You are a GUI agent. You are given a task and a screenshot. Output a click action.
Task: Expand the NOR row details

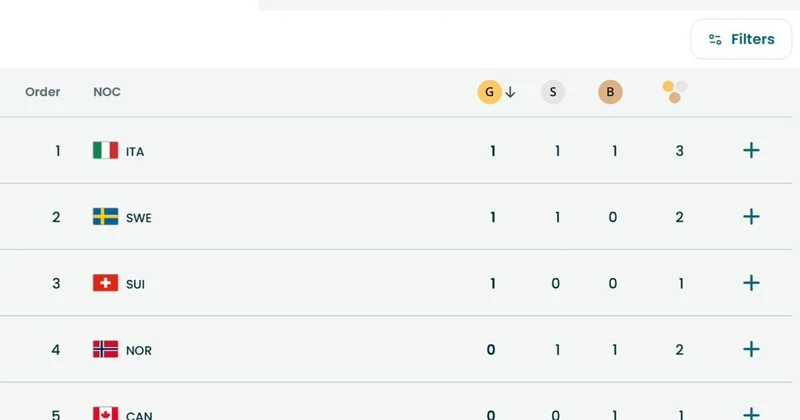point(752,350)
